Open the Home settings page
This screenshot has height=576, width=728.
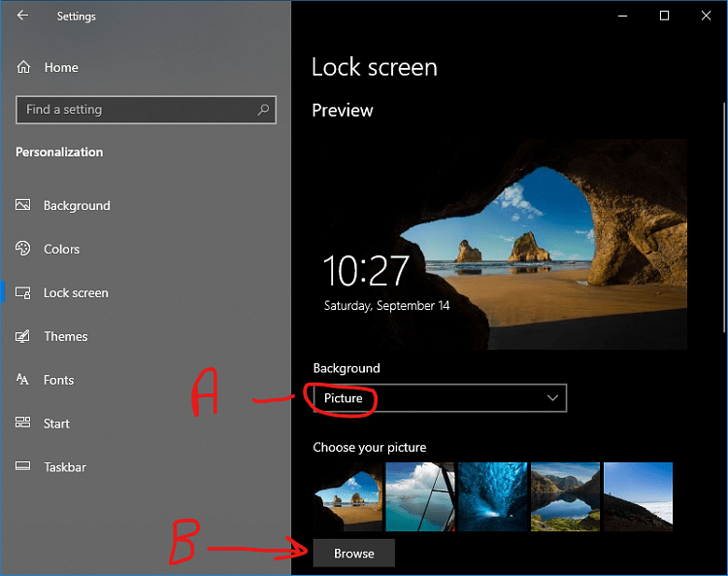click(61, 68)
